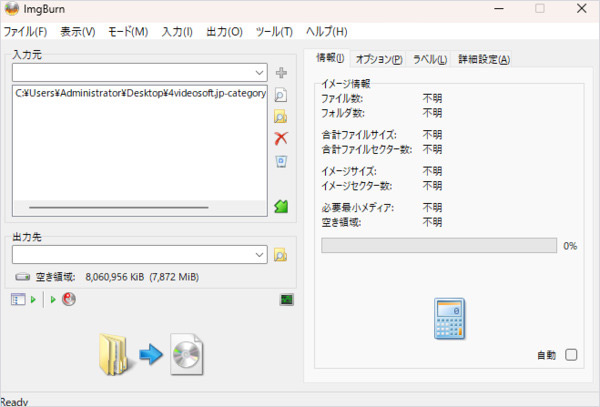Click the ImgBurn app icon in title bar
The height and width of the screenshot is (407, 600).
pyautogui.click(x=11, y=9)
